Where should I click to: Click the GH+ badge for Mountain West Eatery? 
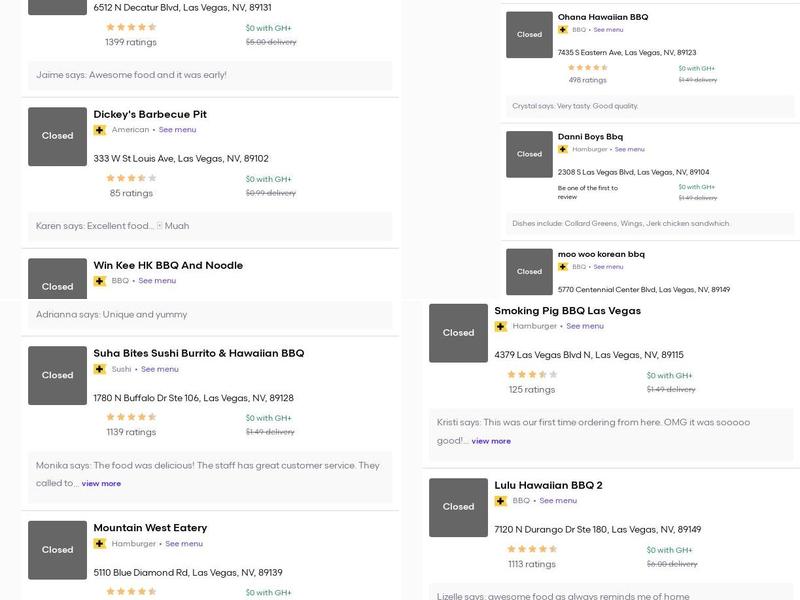99,544
